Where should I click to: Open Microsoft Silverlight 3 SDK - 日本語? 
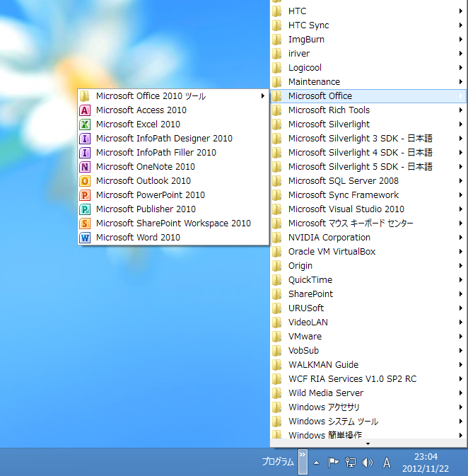(x=368, y=139)
